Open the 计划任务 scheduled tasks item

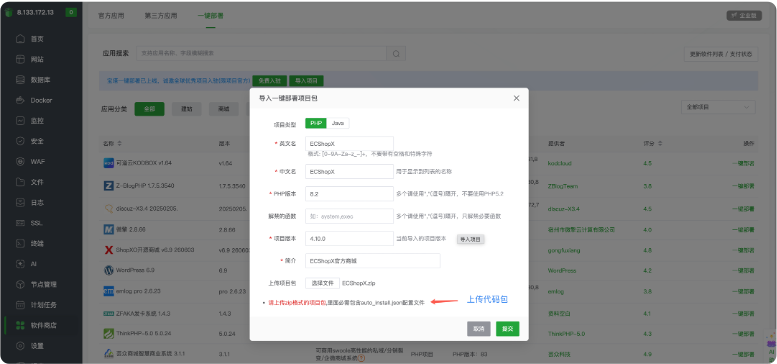click(43, 305)
